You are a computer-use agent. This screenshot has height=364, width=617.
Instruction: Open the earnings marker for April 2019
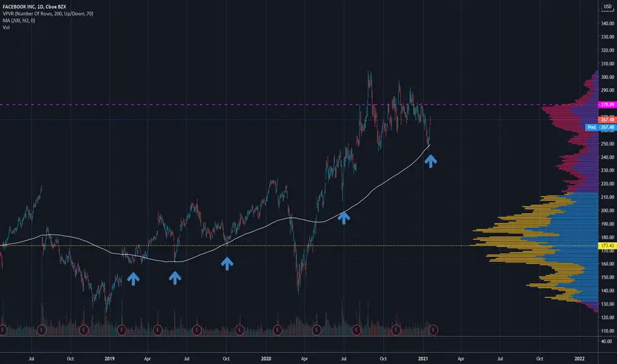click(x=158, y=330)
